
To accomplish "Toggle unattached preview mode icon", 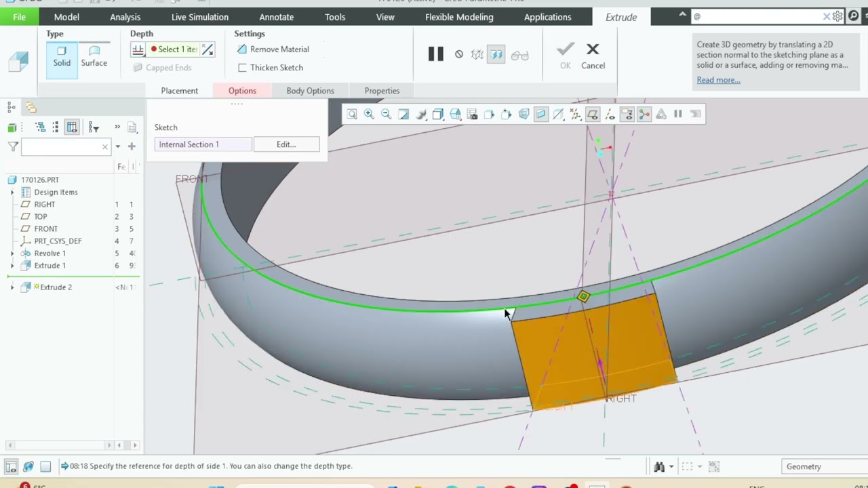I will pos(477,54).
